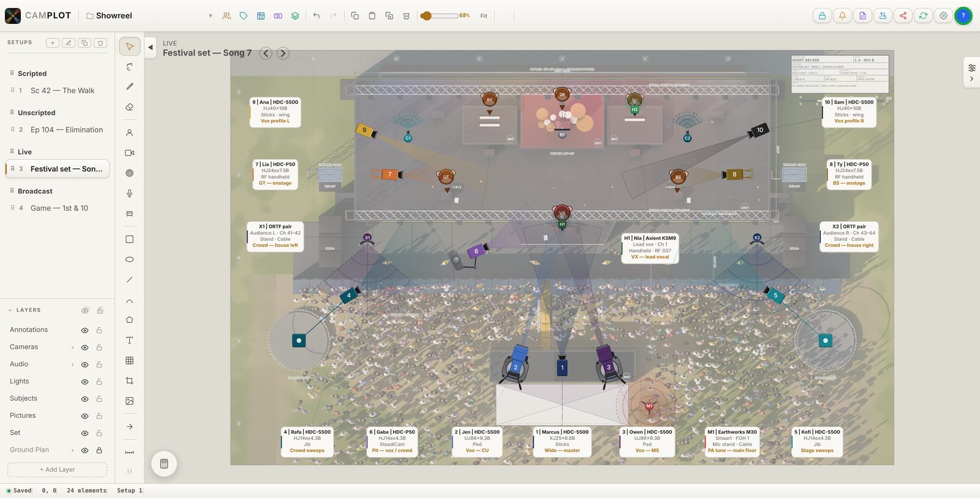Adjust the zoom slider handle
Image resolution: width=980 pixels, height=498 pixels.
pos(426,16)
